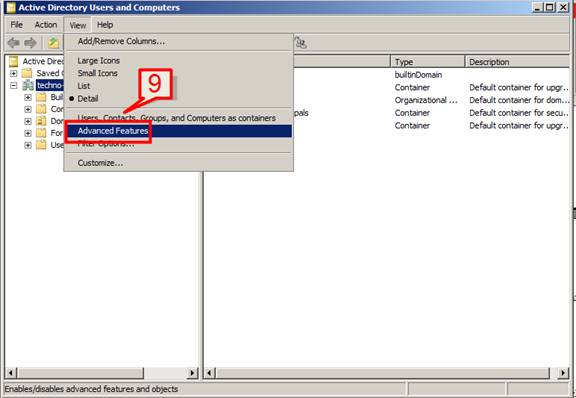
Task: Select the Active Directory root tree item
Action: click(x=43, y=61)
